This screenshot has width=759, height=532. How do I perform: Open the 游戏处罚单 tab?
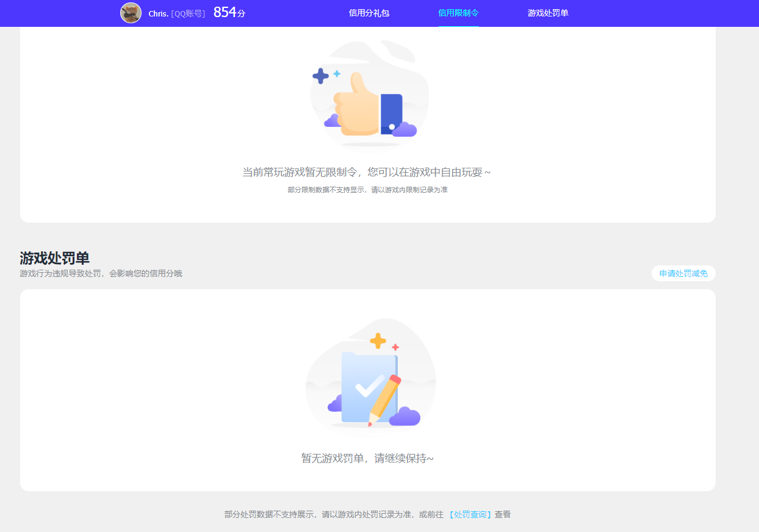[x=547, y=13]
